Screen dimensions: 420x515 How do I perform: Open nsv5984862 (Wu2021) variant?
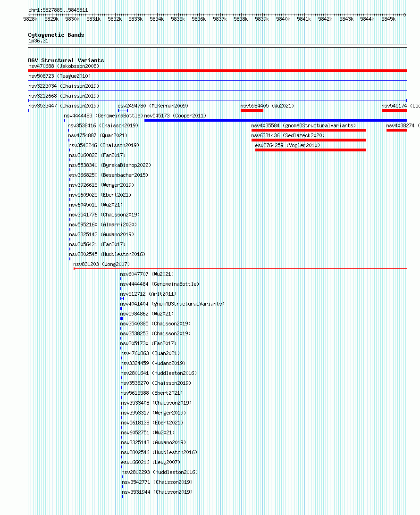(x=147, y=314)
